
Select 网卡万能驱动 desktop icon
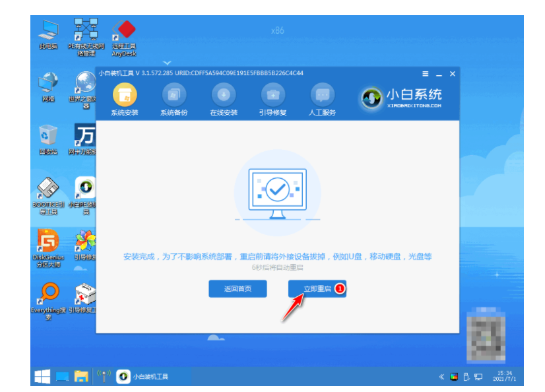[82, 140]
